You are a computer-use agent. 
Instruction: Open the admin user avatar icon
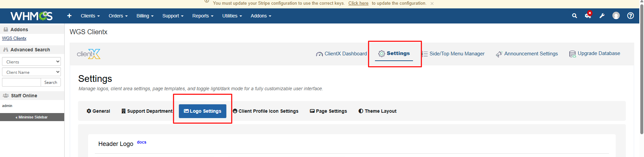point(616,16)
